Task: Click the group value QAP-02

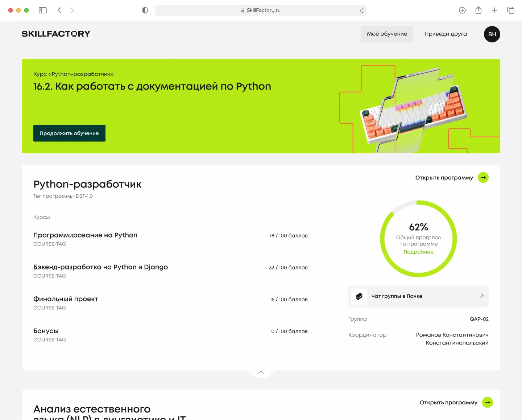Action: 479,319
